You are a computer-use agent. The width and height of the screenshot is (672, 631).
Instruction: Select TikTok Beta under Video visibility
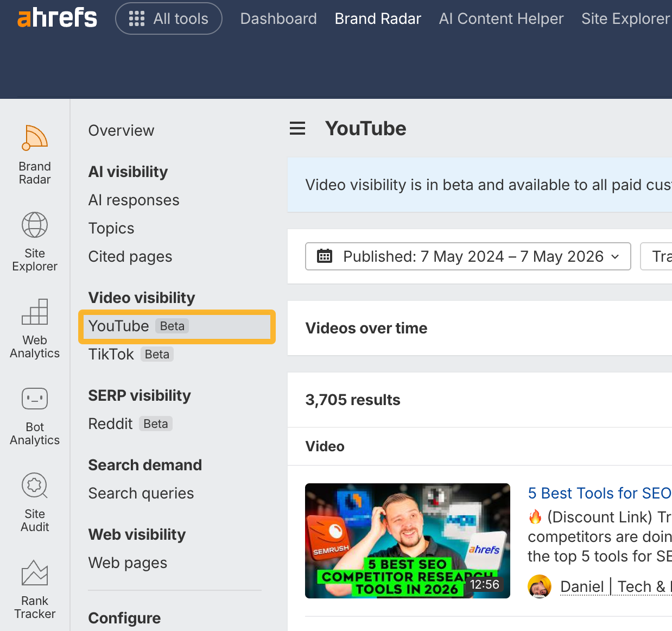(x=131, y=354)
